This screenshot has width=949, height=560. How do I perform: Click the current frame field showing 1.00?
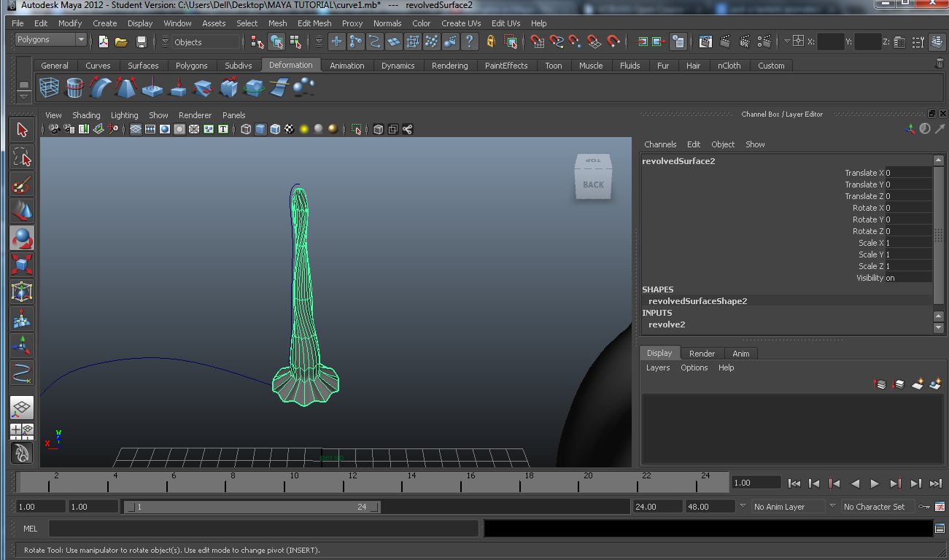click(x=756, y=483)
